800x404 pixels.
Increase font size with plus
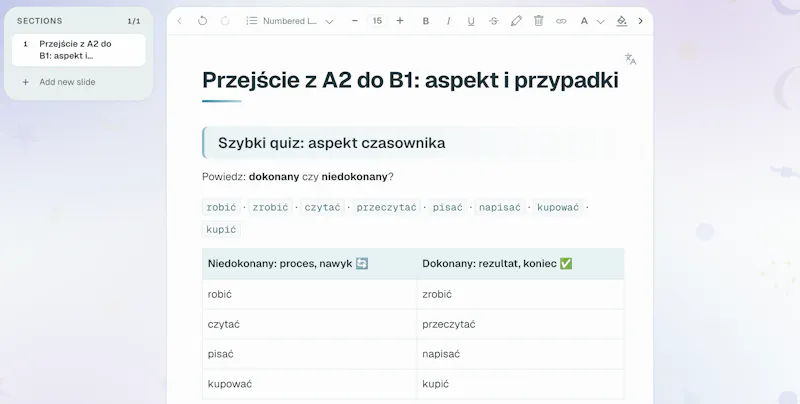(x=400, y=21)
